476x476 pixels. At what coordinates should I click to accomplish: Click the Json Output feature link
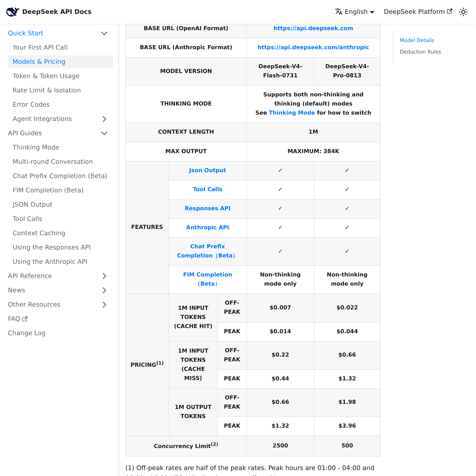click(x=207, y=171)
